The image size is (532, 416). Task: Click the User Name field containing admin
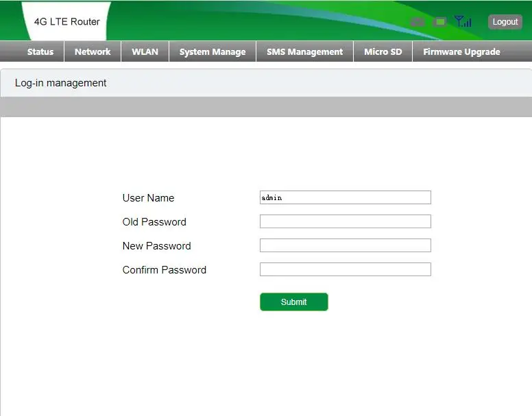[x=345, y=197]
